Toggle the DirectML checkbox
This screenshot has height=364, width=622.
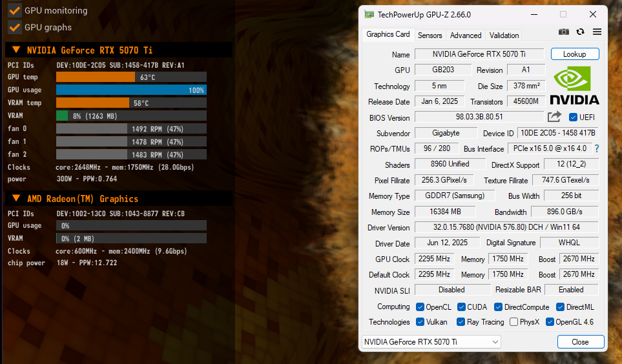[x=560, y=307]
